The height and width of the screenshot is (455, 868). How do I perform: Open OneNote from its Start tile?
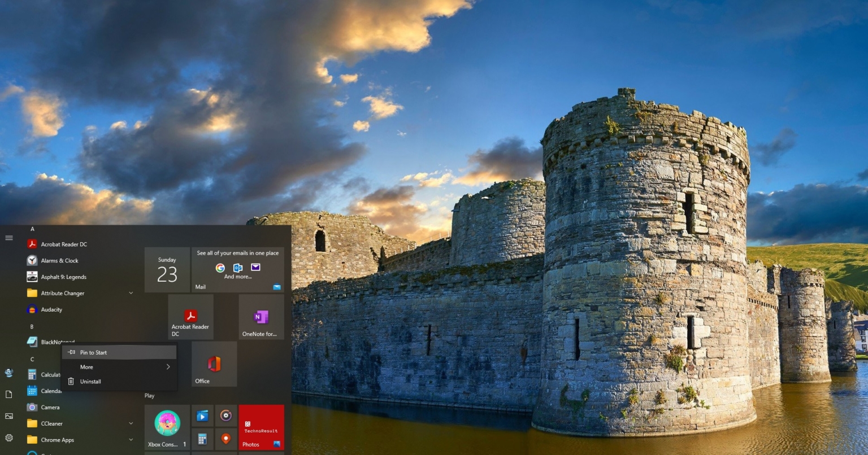pyautogui.click(x=261, y=316)
